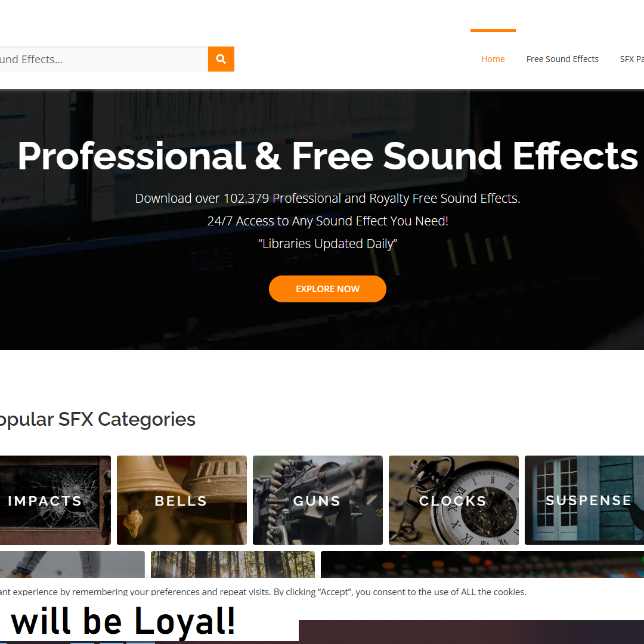Click the cookie consent notice text

tap(263, 592)
